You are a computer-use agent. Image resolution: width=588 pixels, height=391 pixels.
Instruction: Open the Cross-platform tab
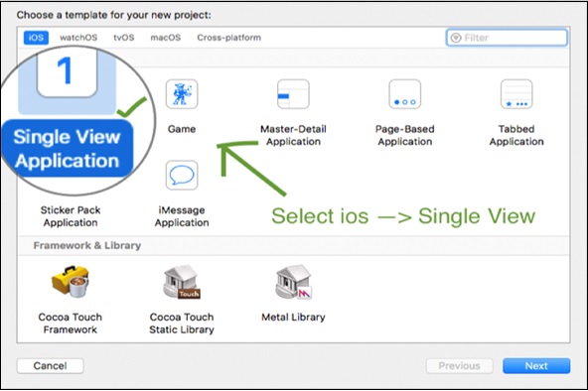coord(229,38)
